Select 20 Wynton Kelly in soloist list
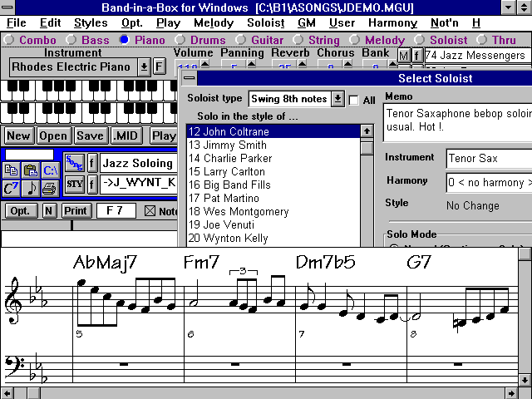The image size is (532, 399). [273, 239]
